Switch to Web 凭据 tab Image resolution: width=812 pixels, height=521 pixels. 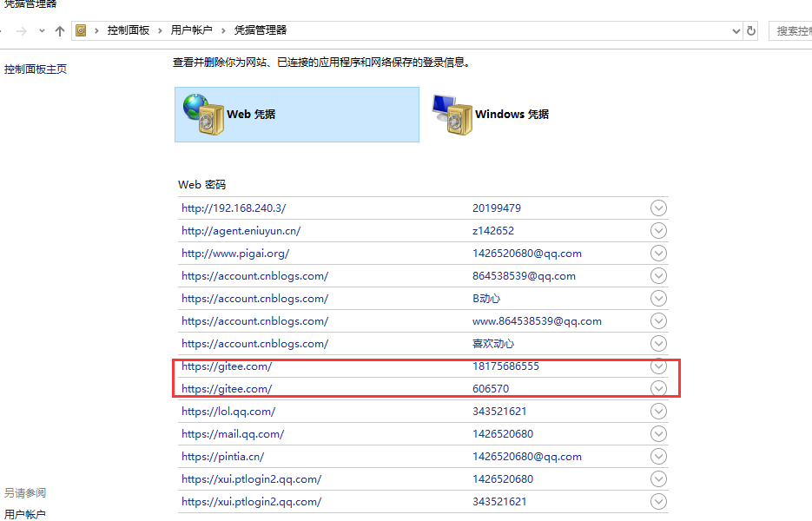click(297, 115)
